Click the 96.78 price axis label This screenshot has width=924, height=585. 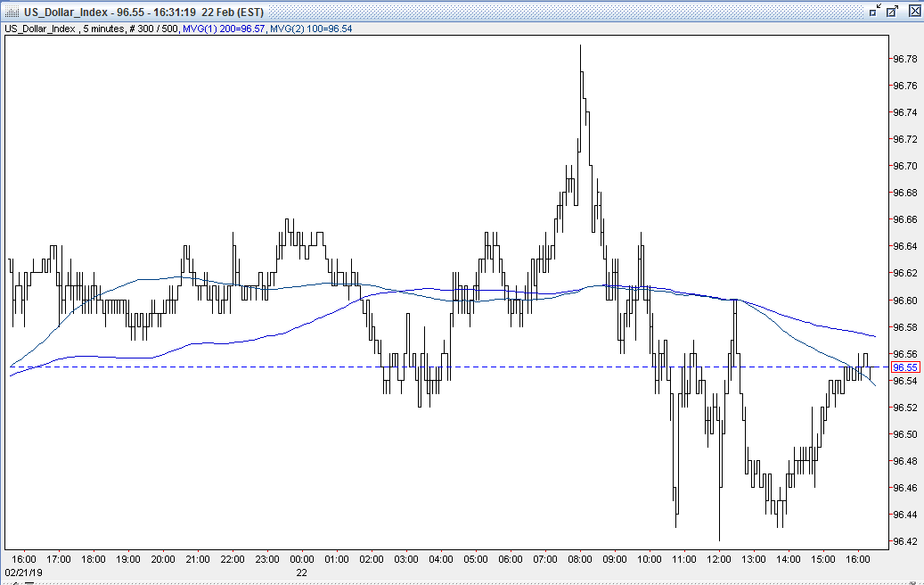(x=905, y=59)
